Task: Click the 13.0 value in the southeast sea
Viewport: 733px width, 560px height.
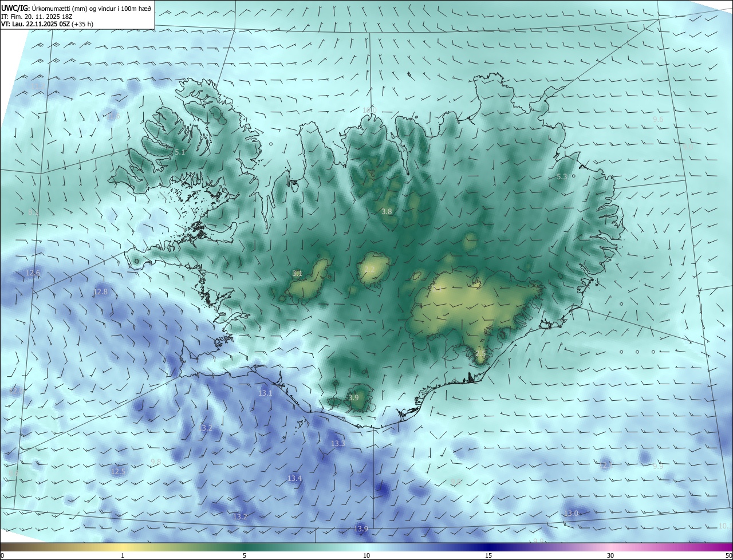Action: pyautogui.click(x=572, y=514)
